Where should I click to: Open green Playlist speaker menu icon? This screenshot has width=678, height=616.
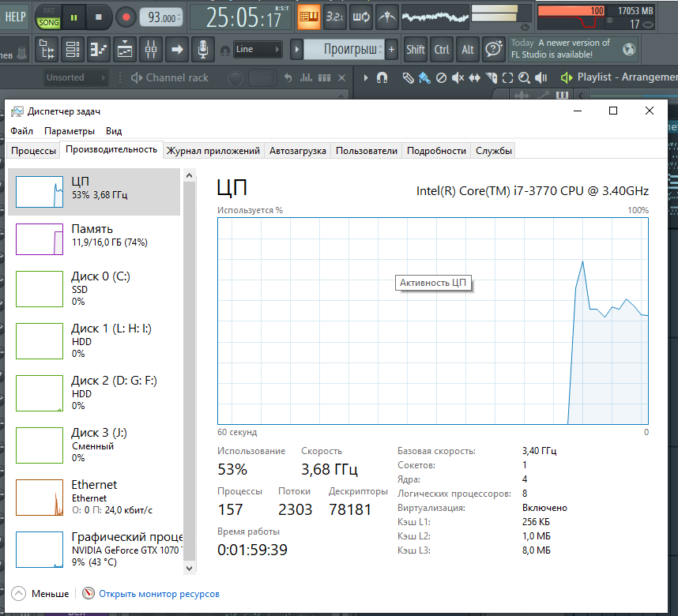[x=567, y=78]
